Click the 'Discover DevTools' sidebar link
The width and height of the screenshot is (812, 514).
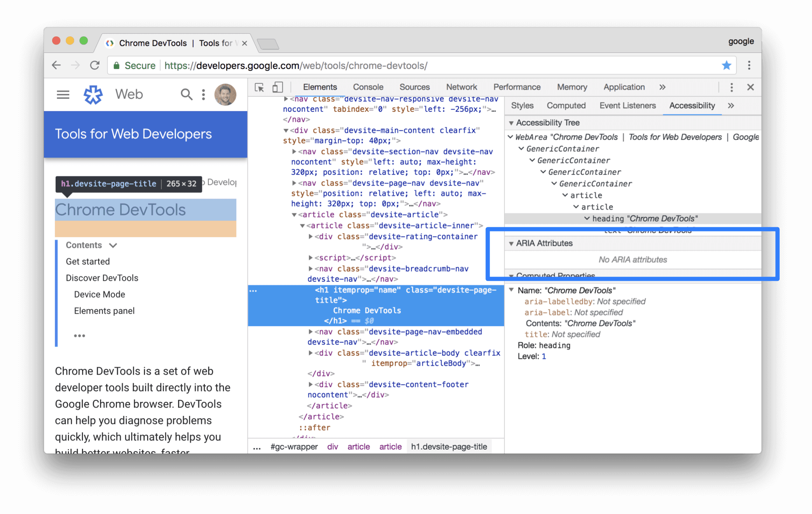[x=102, y=277]
